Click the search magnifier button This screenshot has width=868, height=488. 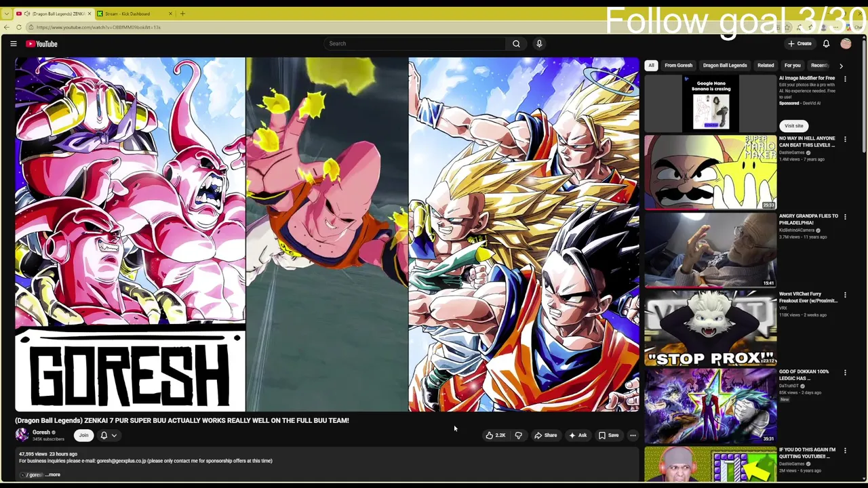click(516, 43)
